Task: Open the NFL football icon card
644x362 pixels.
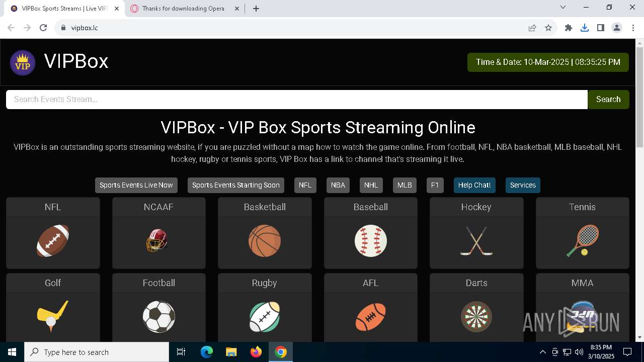Action: pyautogui.click(x=53, y=241)
